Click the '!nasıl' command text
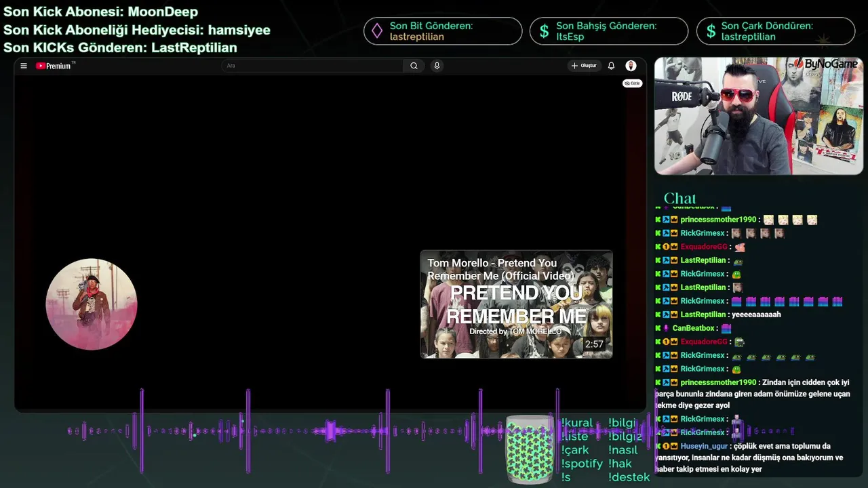 pyautogui.click(x=623, y=450)
